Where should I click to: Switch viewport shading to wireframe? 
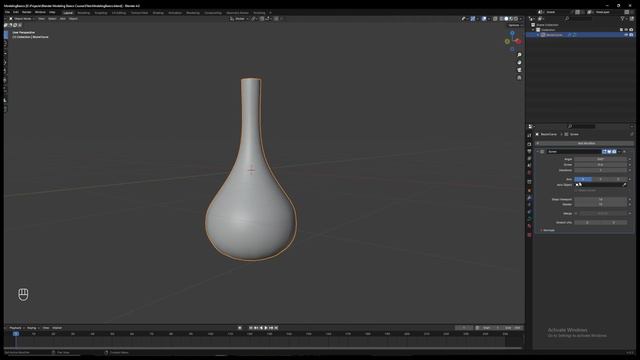[x=501, y=19]
